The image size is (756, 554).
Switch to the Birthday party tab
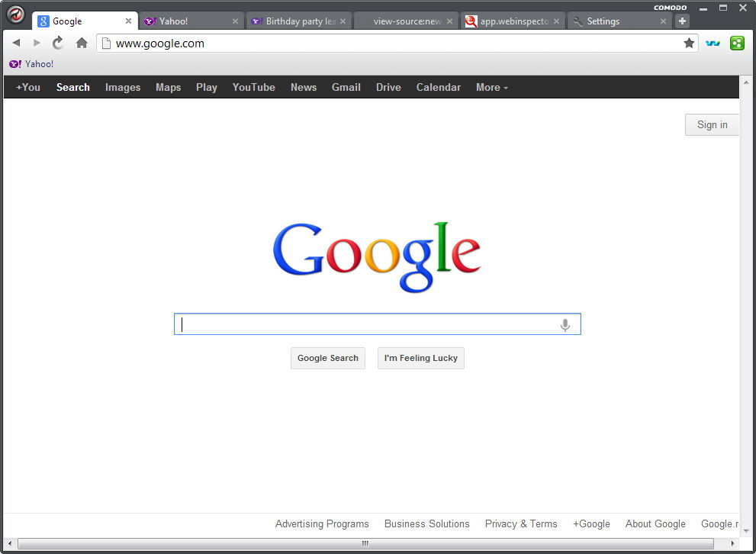pyautogui.click(x=298, y=21)
